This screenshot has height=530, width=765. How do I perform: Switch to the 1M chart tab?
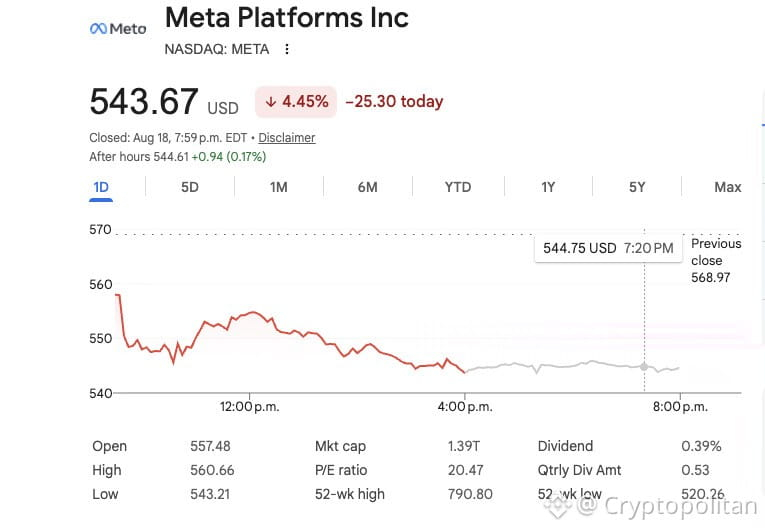279,187
